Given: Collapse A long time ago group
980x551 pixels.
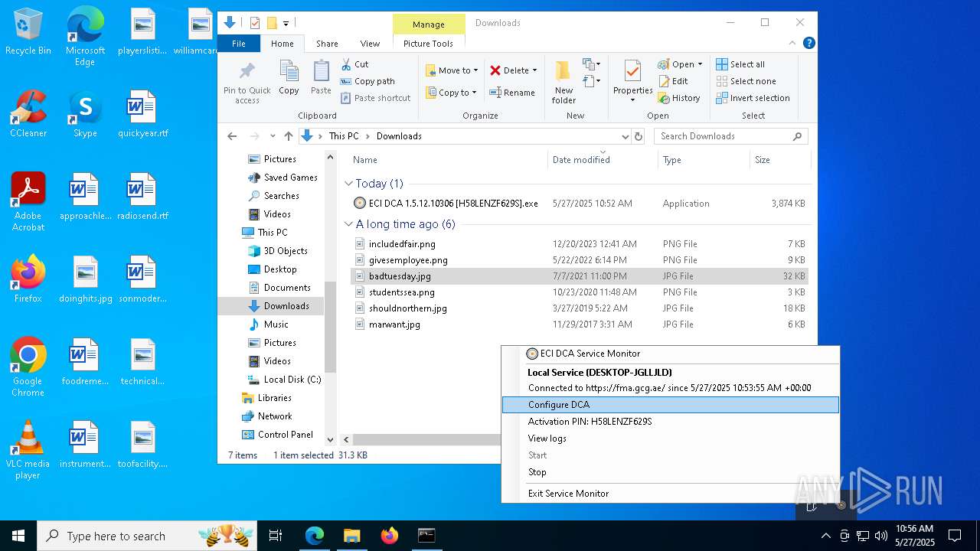Looking at the screenshot, I should [x=349, y=224].
